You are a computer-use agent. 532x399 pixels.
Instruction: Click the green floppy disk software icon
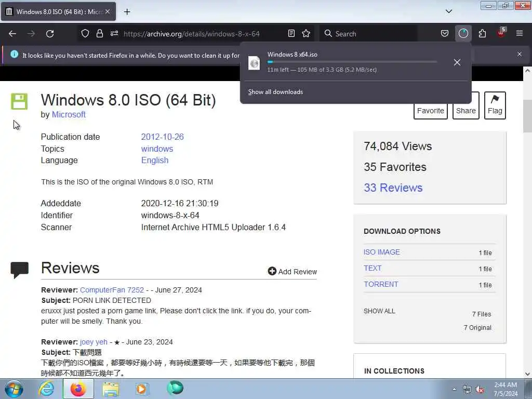(19, 101)
